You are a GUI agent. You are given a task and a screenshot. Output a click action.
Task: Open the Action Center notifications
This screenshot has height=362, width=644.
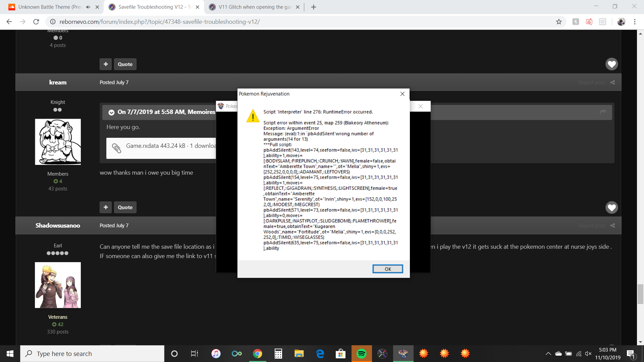631,354
